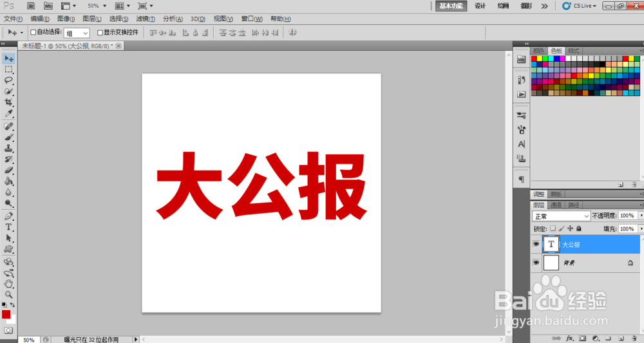Switch to the 通道 tab

pos(556,205)
